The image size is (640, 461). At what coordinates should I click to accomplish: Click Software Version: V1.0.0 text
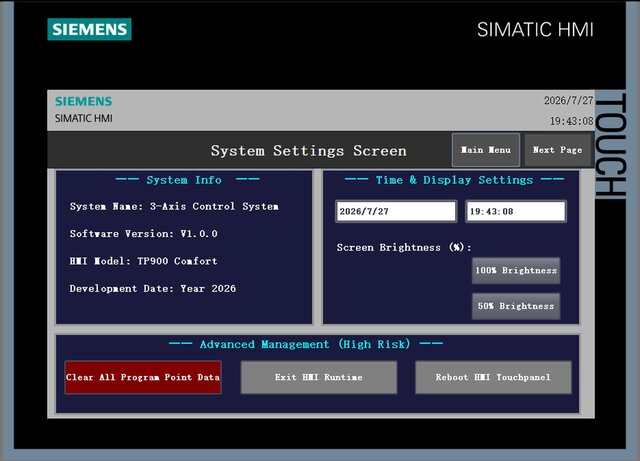click(144, 234)
